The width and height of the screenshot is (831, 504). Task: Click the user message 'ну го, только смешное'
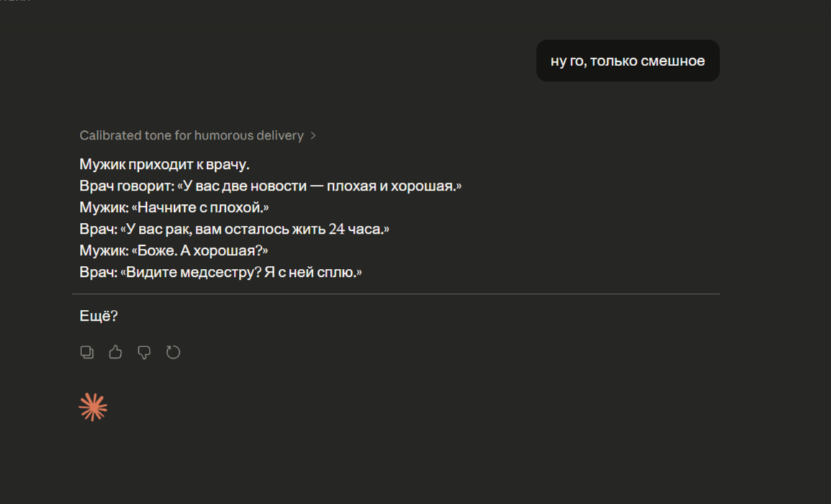click(627, 61)
